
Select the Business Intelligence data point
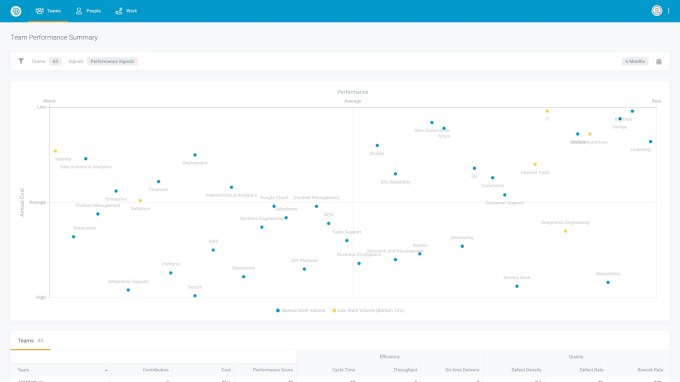tap(359, 263)
